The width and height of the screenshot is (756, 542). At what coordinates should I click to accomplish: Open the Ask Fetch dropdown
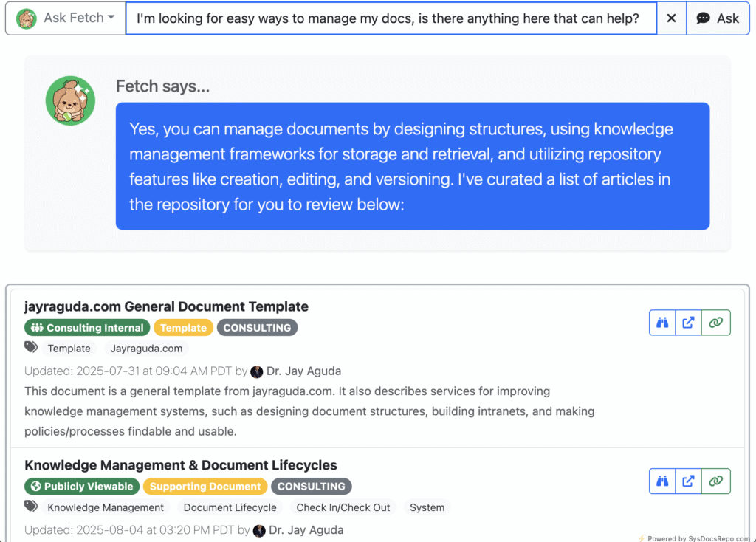[x=66, y=18]
